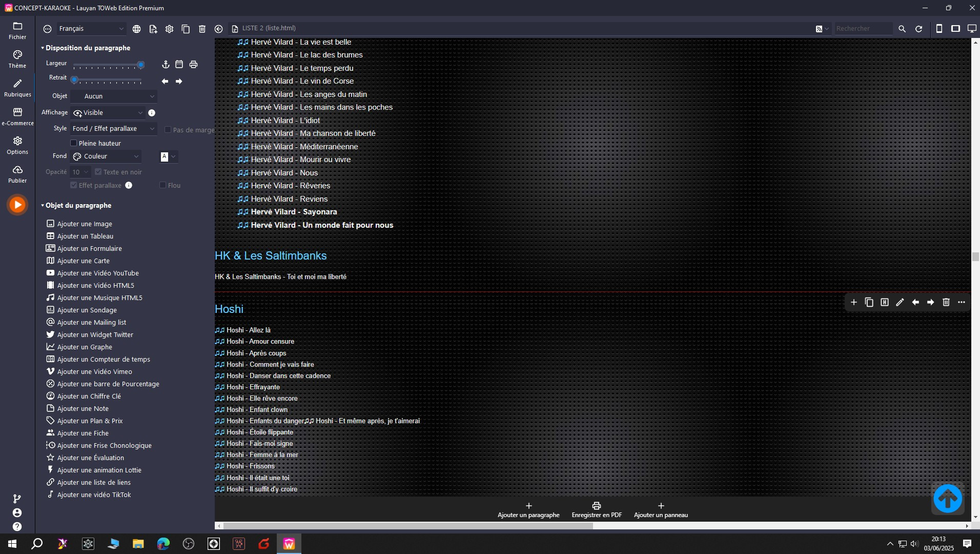Click the blue scroll-to-top arrow button
Viewport: 980px width, 554px height.
coord(948,498)
